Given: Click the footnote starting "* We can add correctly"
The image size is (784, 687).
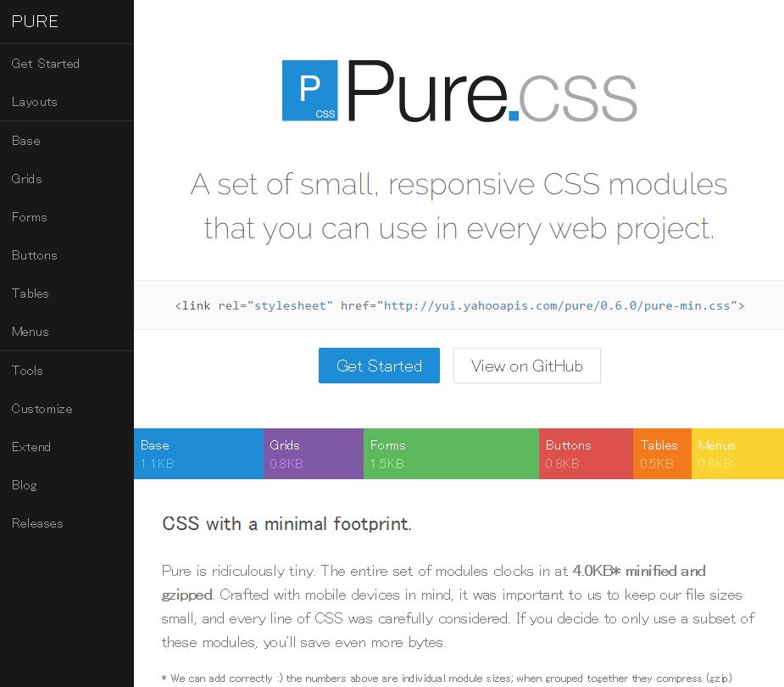Looking at the screenshot, I should click(x=447, y=679).
